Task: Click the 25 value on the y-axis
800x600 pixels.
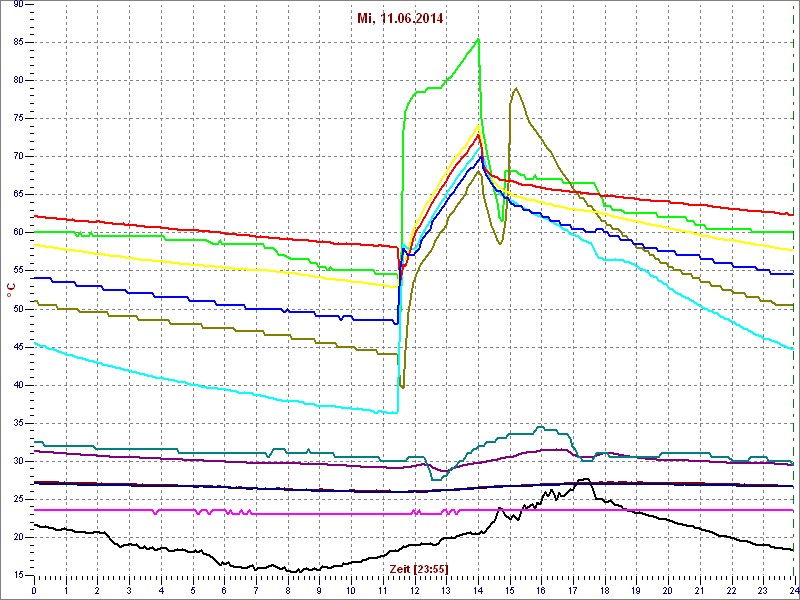Action: click(x=17, y=499)
